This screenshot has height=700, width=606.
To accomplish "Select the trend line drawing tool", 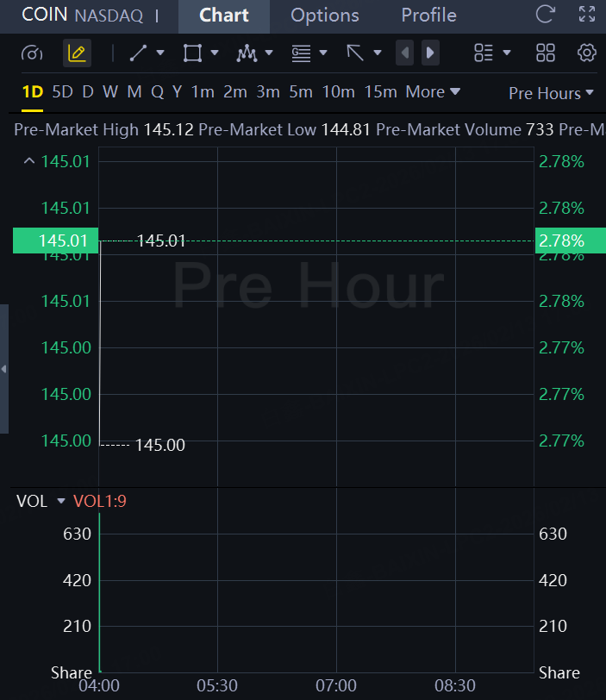I will click(138, 53).
